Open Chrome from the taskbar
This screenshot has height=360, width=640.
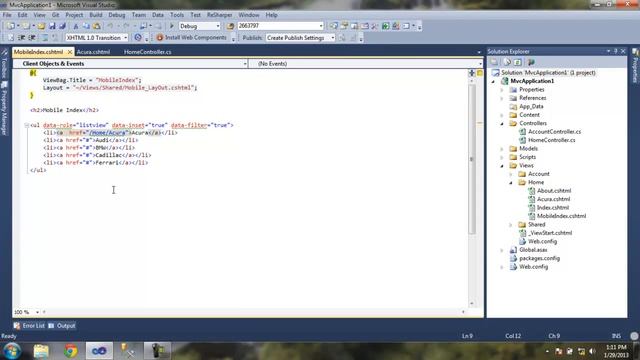[x=70, y=351]
